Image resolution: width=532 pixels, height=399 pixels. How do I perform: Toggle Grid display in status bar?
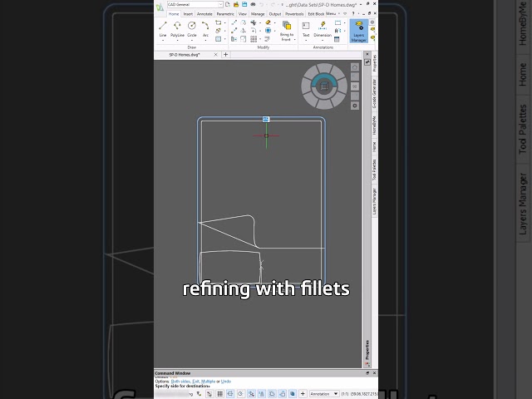(219, 394)
